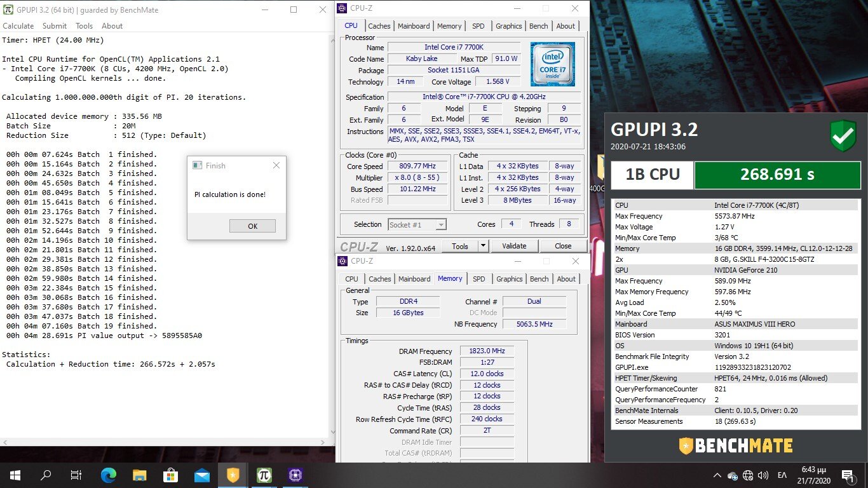Click title icon of CPU-Z memory timings window
The width and height of the screenshot is (868, 488).
tap(342, 261)
